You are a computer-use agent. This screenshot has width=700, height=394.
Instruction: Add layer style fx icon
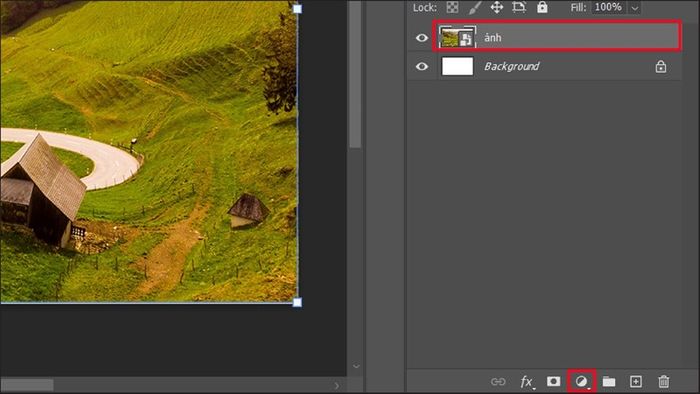click(x=527, y=382)
